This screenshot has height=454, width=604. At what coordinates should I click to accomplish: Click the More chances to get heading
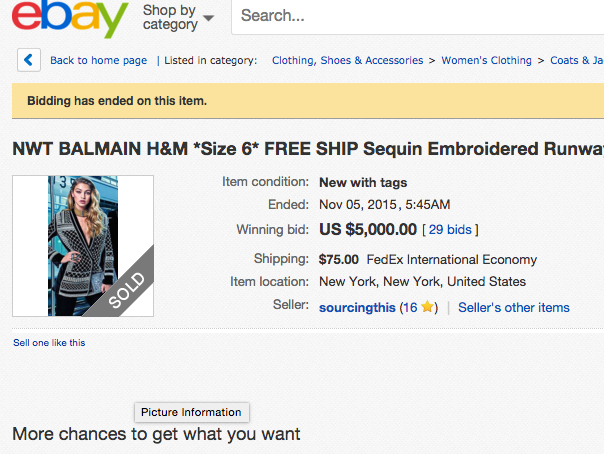tap(156, 434)
